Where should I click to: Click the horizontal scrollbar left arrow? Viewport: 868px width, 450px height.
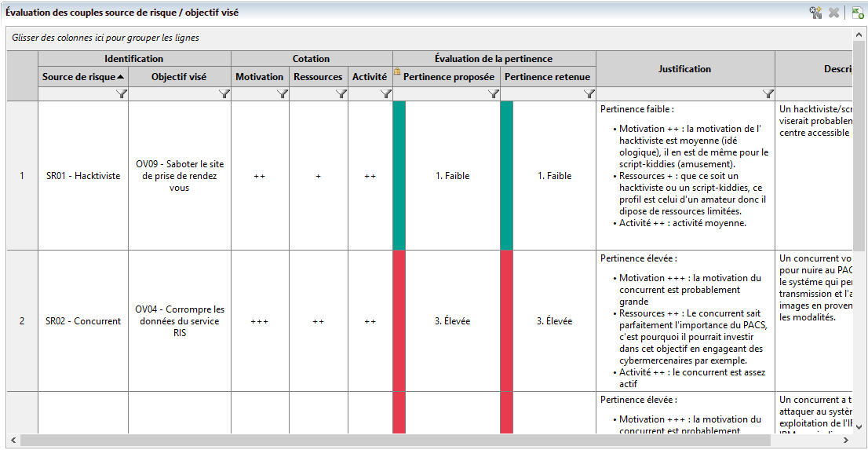click(13, 440)
